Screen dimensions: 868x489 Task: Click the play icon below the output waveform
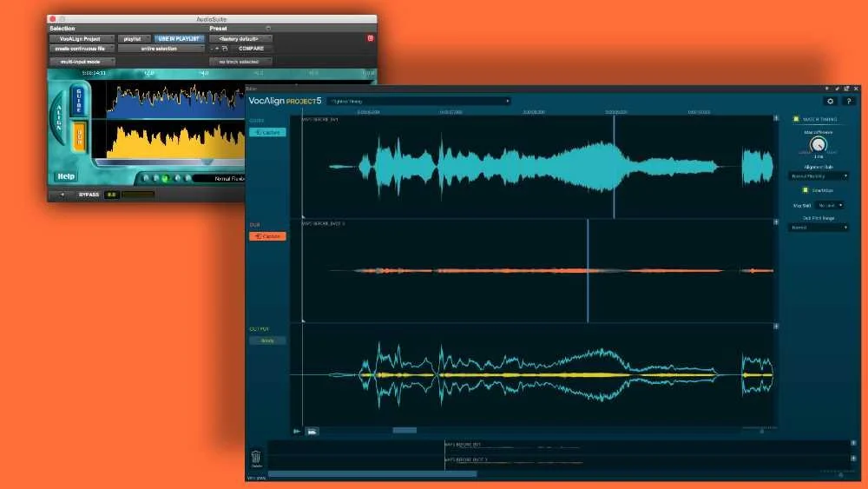[297, 431]
